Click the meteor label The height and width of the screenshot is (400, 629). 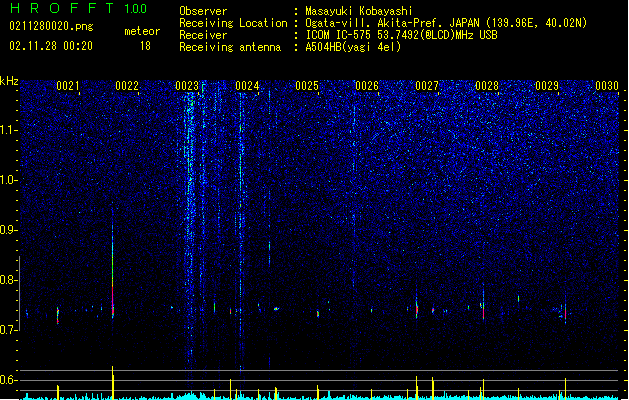click(142, 31)
